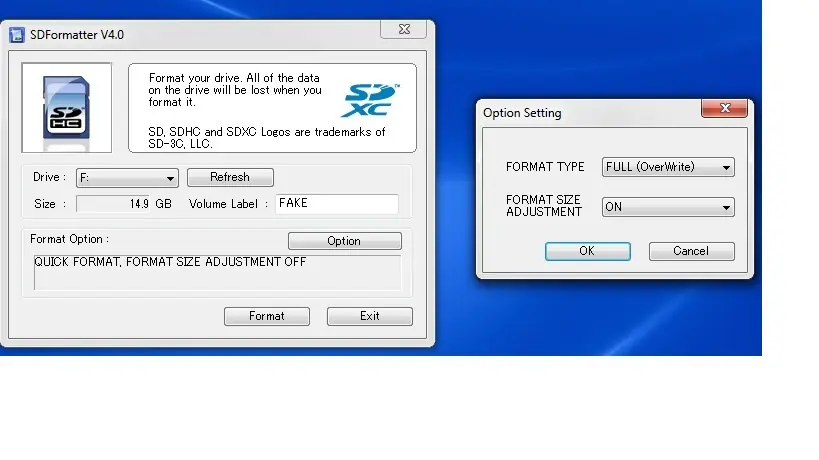Click the Format Option : label
Viewport: 819px width, 460px height.
coord(69,239)
